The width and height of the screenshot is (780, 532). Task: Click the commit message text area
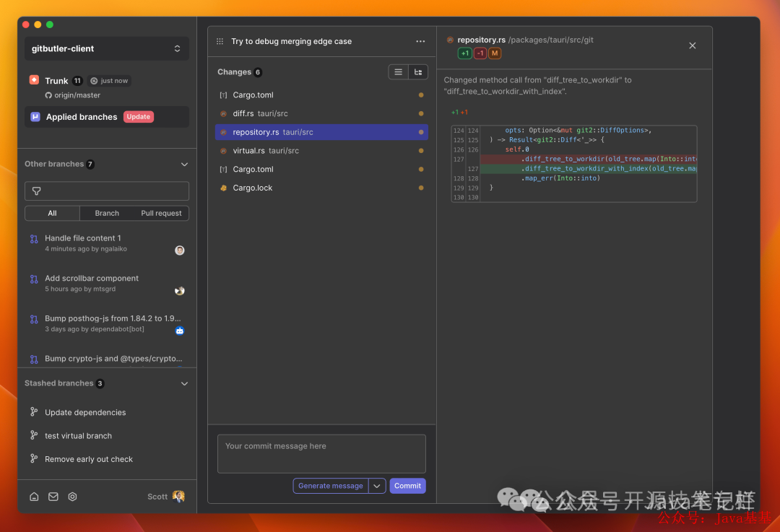[x=321, y=454]
